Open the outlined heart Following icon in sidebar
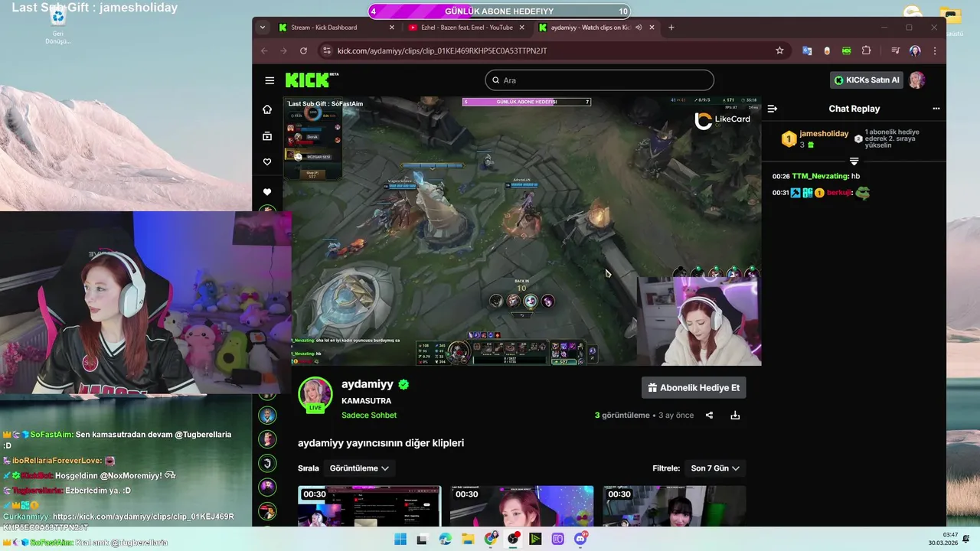This screenshot has width=980, height=551. tap(267, 162)
